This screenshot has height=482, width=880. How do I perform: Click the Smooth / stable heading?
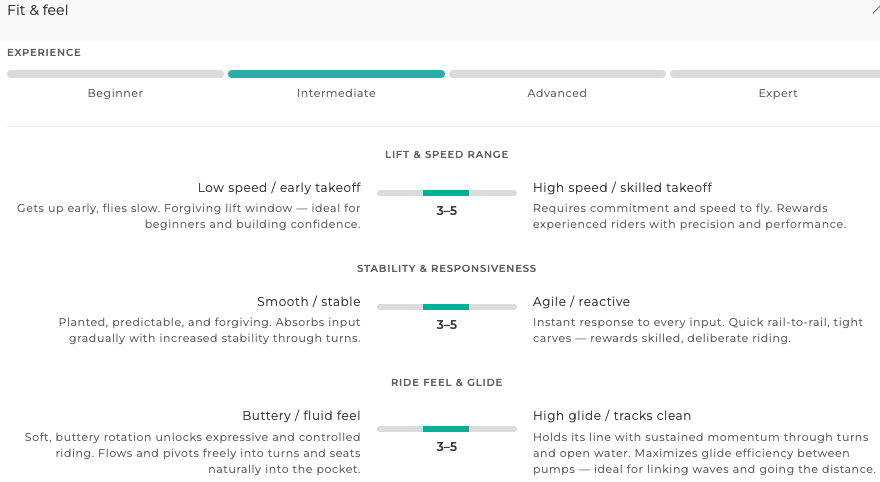[x=309, y=302]
